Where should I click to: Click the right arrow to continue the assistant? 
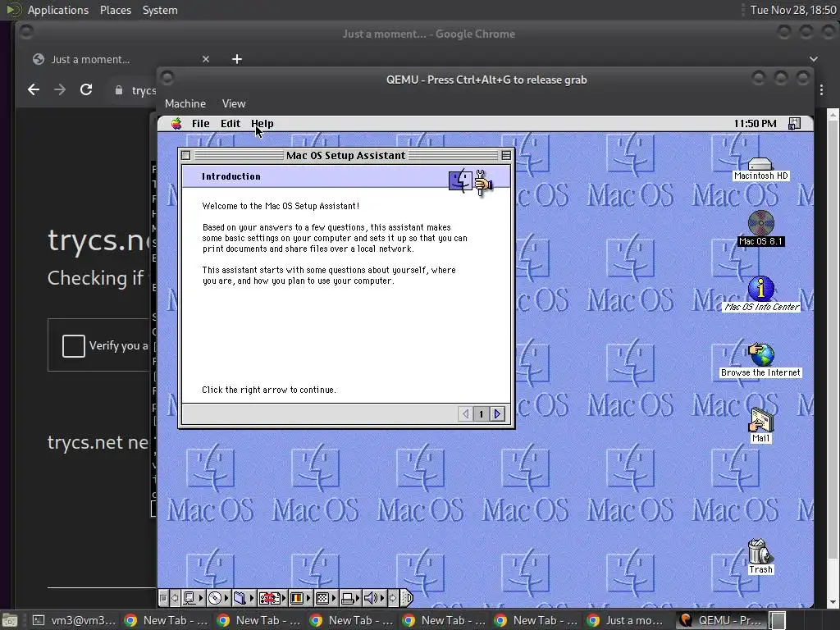498,413
